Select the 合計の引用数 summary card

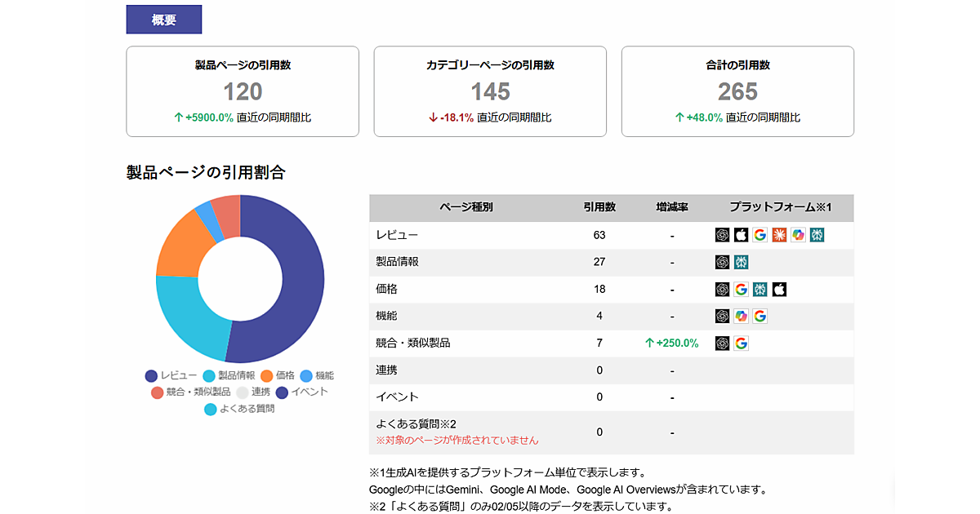coord(737,91)
